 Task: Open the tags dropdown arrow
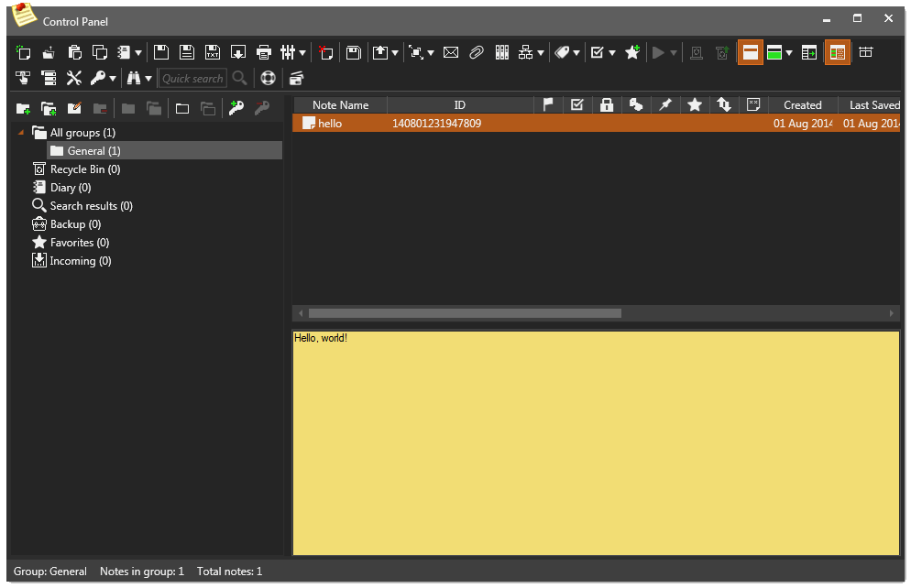click(x=578, y=52)
